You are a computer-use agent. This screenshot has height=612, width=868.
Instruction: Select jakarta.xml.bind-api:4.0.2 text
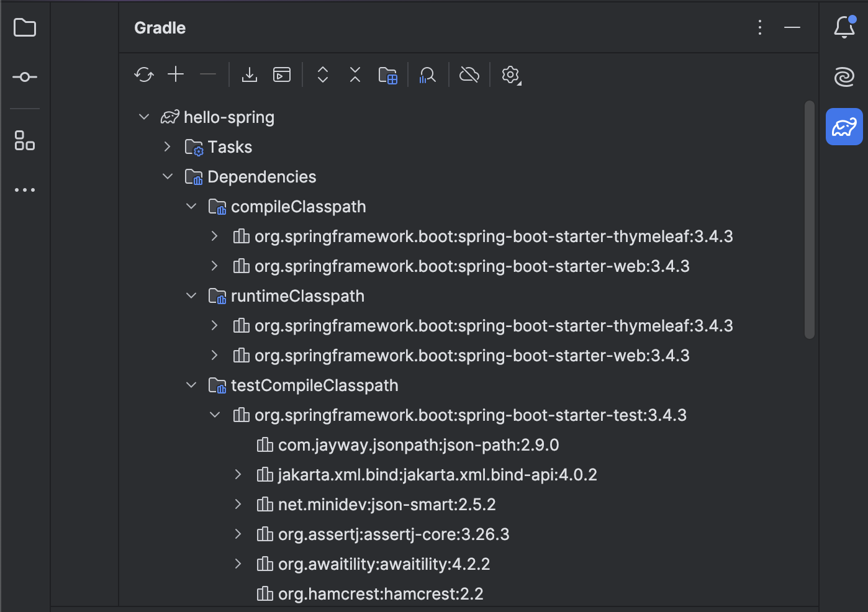438,475
